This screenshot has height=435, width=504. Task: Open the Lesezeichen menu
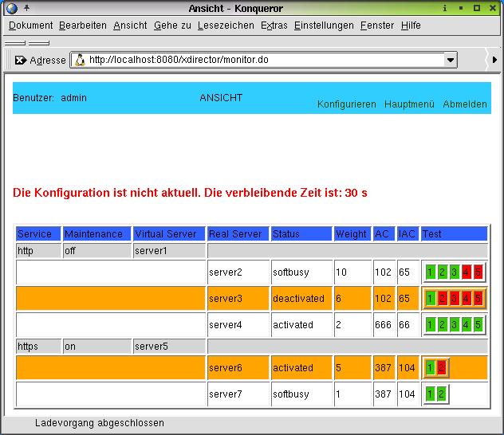(226, 25)
